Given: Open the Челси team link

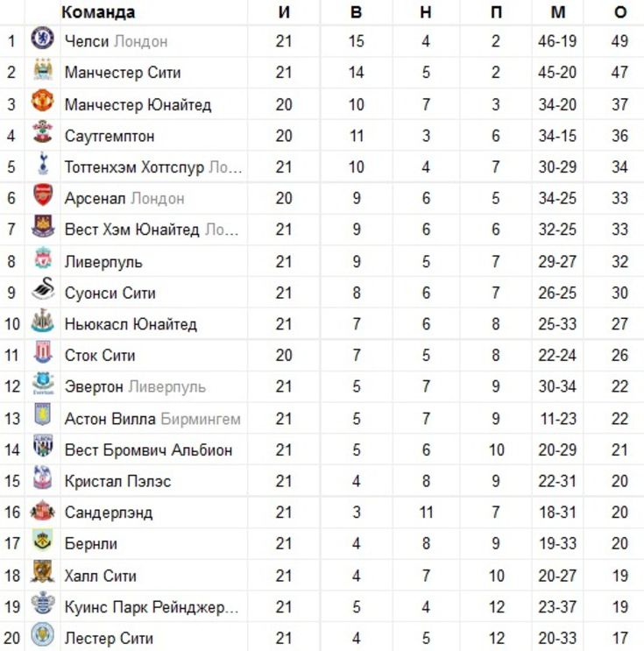Looking at the screenshot, I should point(87,41).
